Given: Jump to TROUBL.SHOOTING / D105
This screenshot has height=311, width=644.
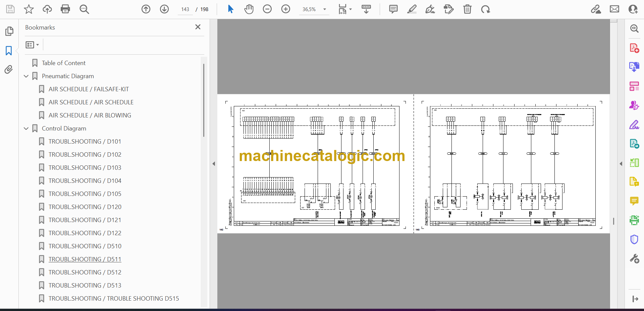Looking at the screenshot, I should [x=85, y=194].
